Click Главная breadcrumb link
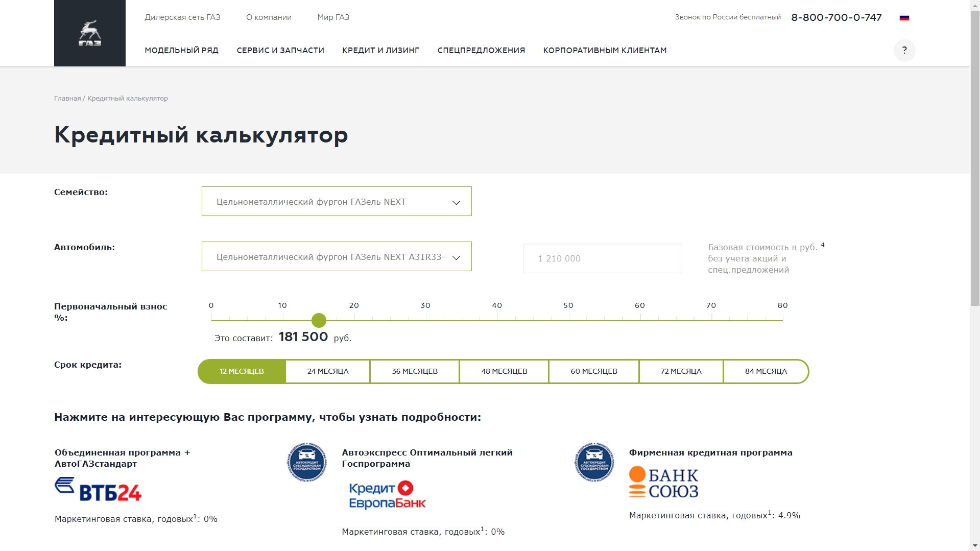Viewport: 980px width, 551px height. (67, 98)
